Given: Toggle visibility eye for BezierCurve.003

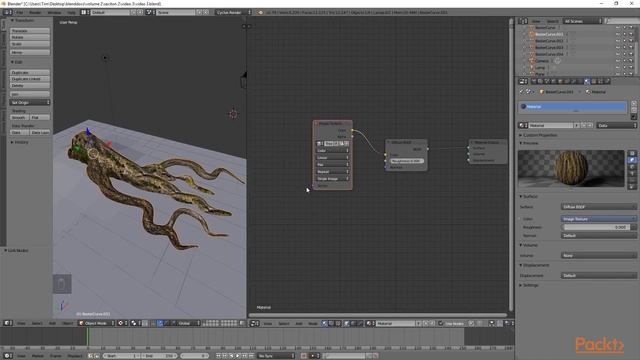Looking at the screenshot, I should [x=618, y=47].
